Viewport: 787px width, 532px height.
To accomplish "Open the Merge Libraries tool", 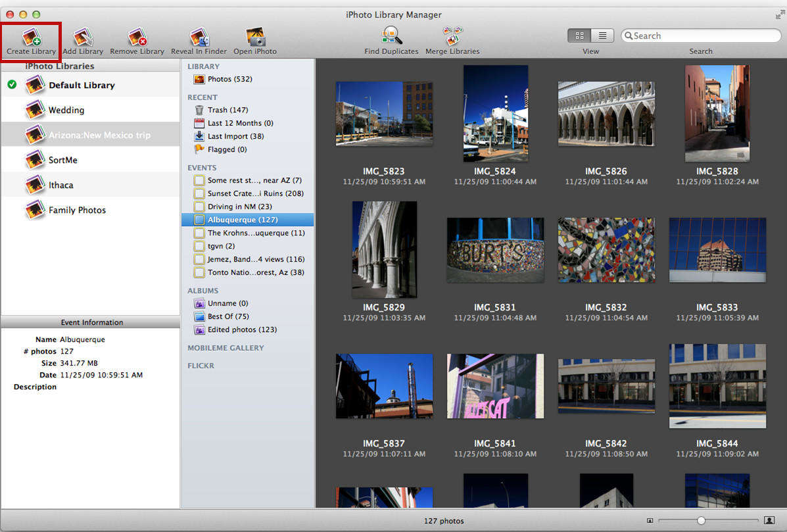I will click(x=452, y=36).
